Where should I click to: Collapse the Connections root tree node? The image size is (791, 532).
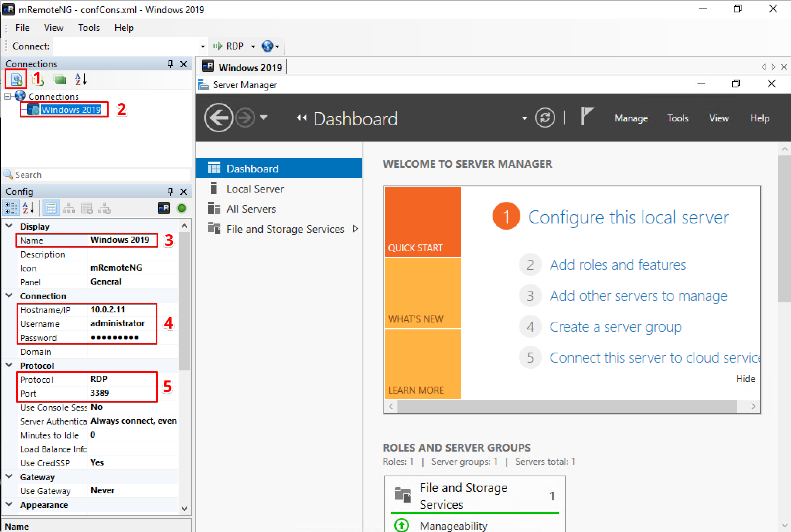click(x=7, y=96)
